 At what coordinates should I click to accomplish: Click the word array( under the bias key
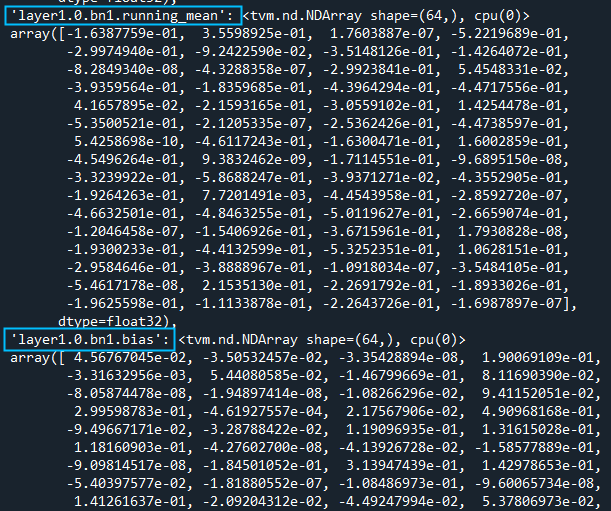(x=34, y=358)
